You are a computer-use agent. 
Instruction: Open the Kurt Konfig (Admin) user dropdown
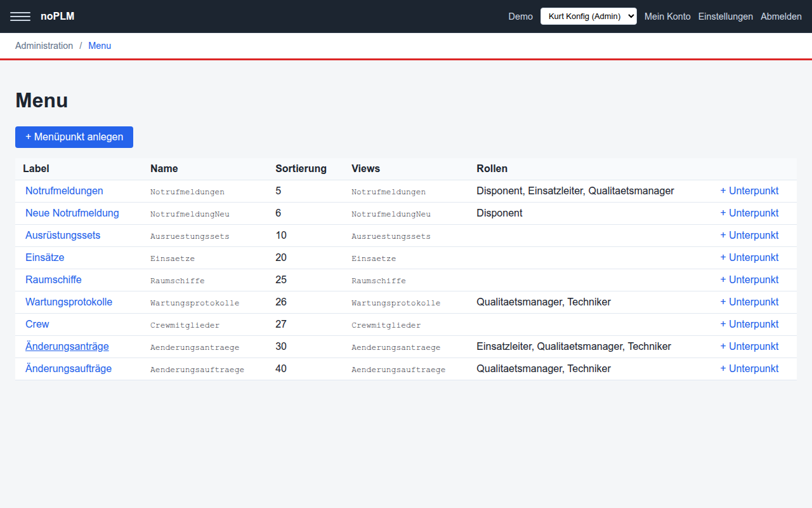(x=588, y=17)
